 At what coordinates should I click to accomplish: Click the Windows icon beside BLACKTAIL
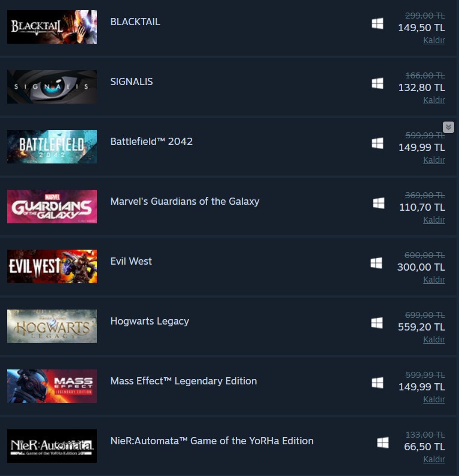(x=378, y=23)
